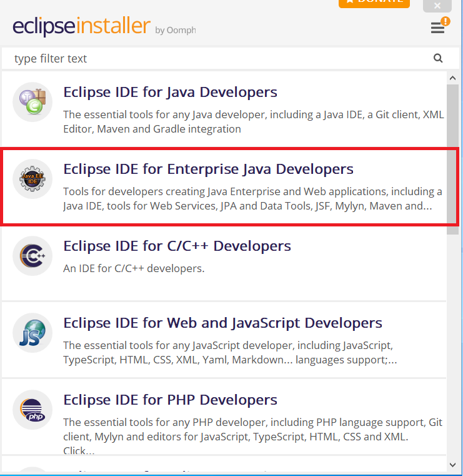Select Eclipse IDE for PHP Developers
Screen dimensions: 463x476
[x=224, y=417]
